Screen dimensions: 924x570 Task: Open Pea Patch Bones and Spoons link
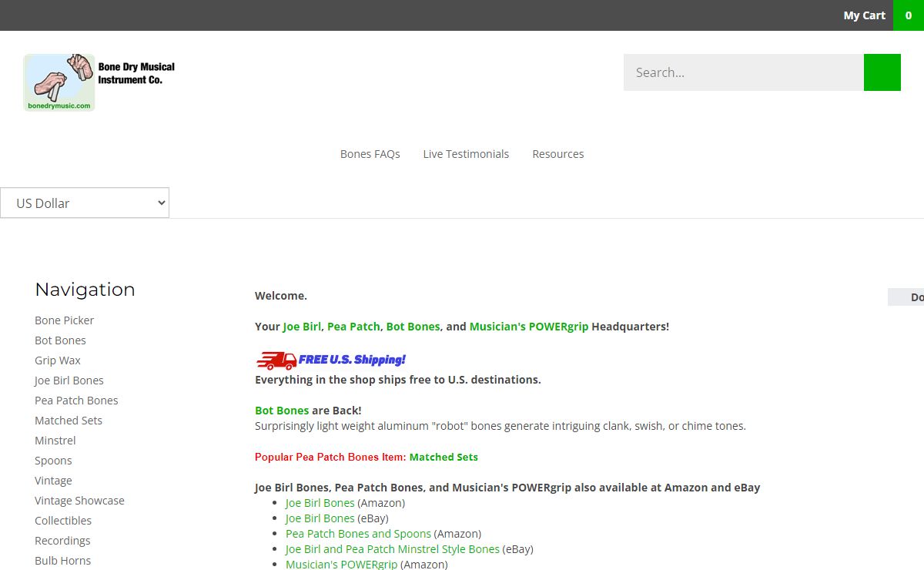pyautogui.click(x=358, y=534)
